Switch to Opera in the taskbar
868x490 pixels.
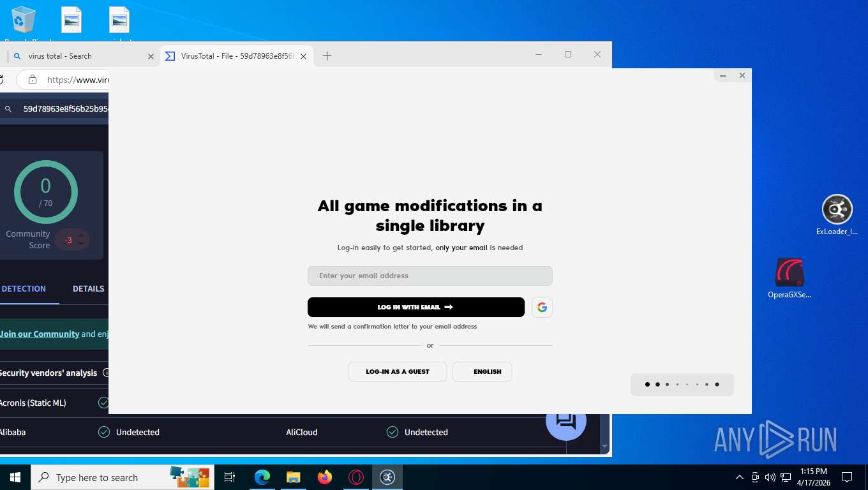pyautogui.click(x=356, y=477)
